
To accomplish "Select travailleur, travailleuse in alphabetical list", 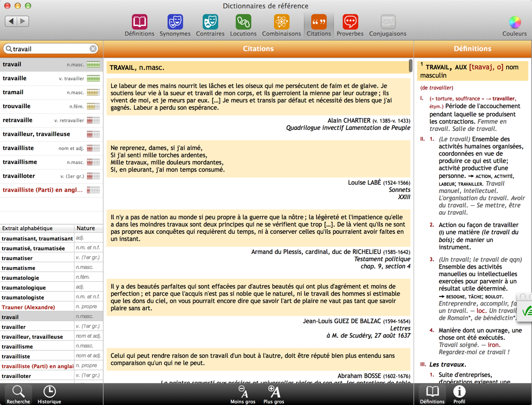I will [51, 337].
